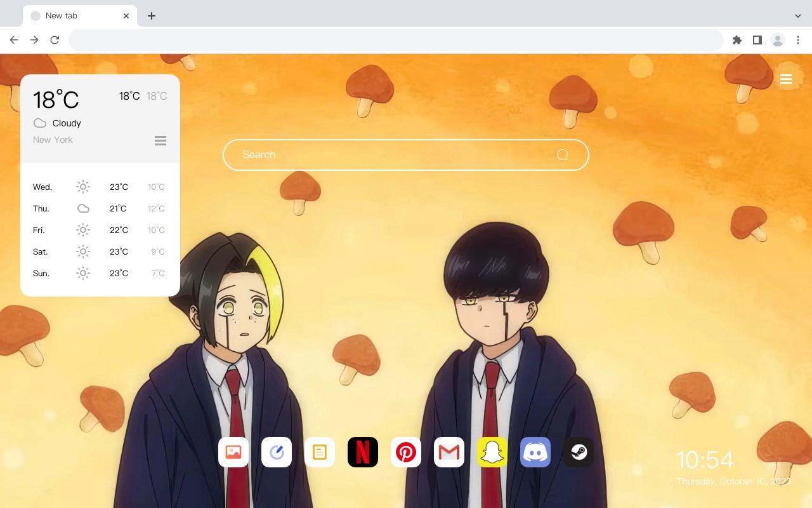Click Wednesday's sunny weather icon

(x=83, y=187)
